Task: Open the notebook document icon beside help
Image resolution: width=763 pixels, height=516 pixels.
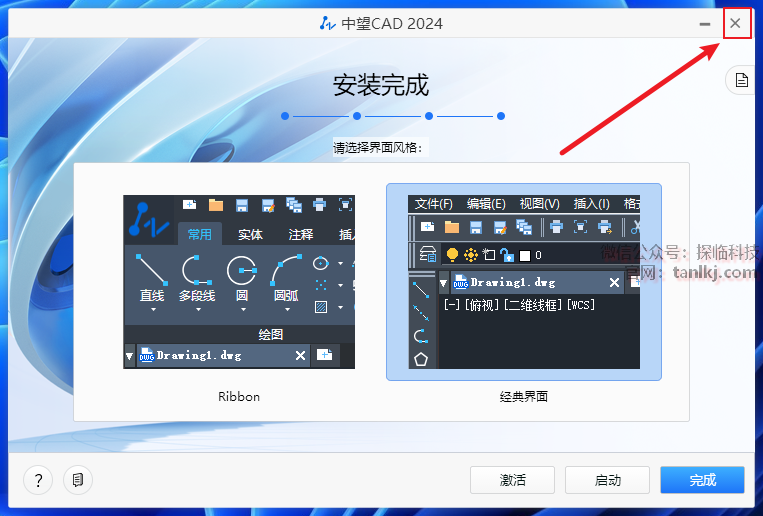Action: pos(78,480)
